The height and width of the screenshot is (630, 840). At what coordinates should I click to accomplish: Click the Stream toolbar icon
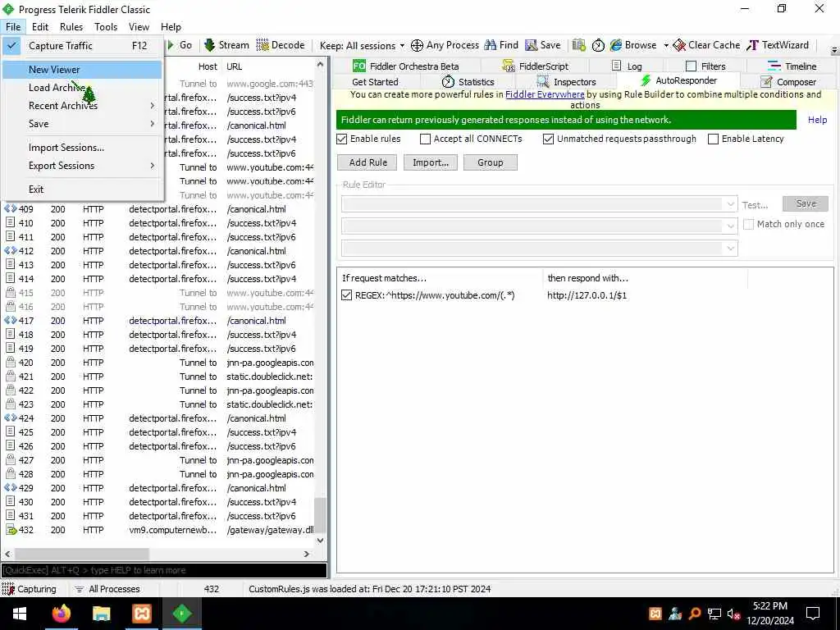click(210, 45)
